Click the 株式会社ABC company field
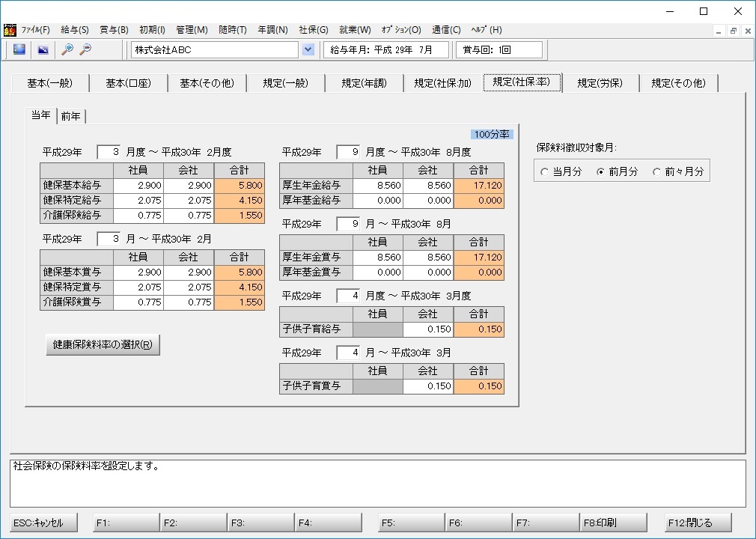This screenshot has width=756, height=539. (x=215, y=49)
